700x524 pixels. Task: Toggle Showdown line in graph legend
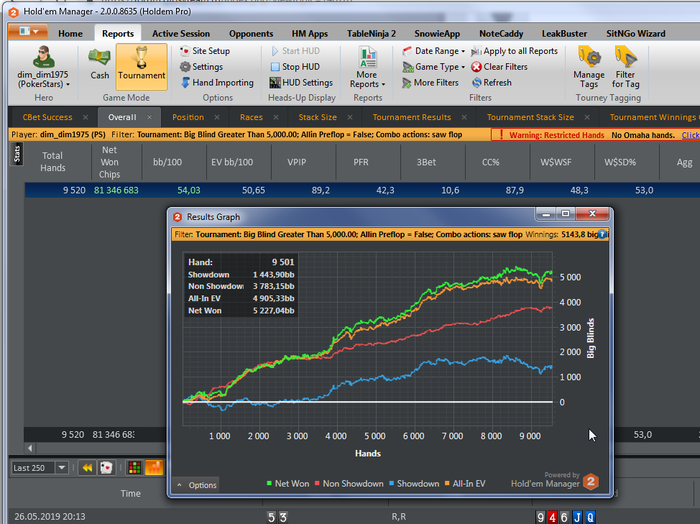click(414, 483)
